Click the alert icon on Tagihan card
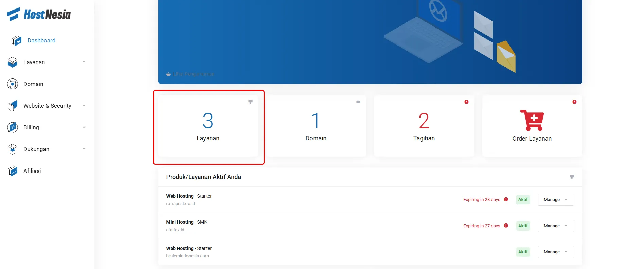 466,102
